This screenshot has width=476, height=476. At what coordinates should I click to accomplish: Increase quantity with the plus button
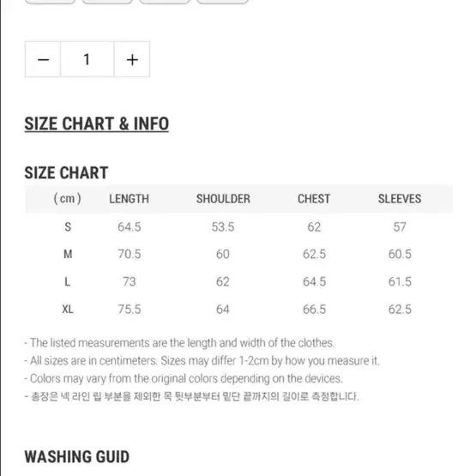[132, 59]
